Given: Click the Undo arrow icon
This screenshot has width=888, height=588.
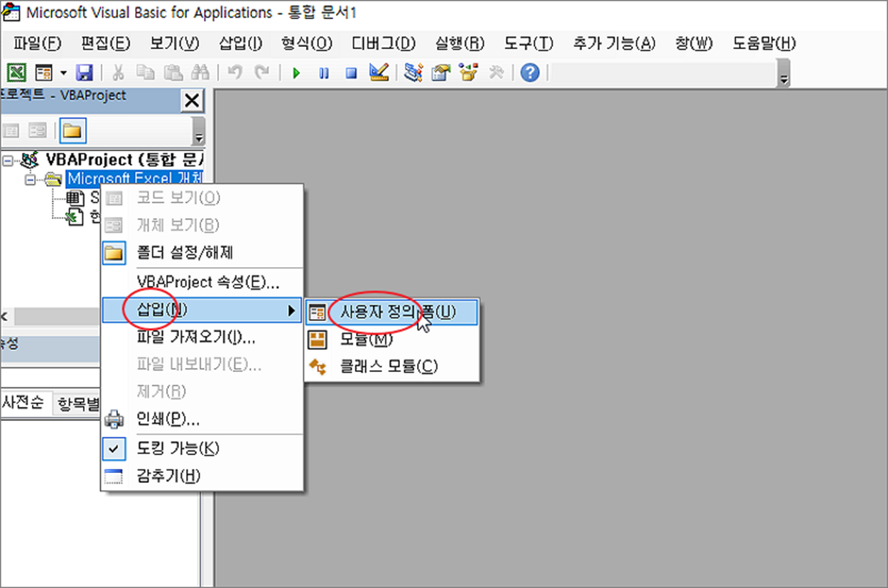Looking at the screenshot, I should click(235, 72).
